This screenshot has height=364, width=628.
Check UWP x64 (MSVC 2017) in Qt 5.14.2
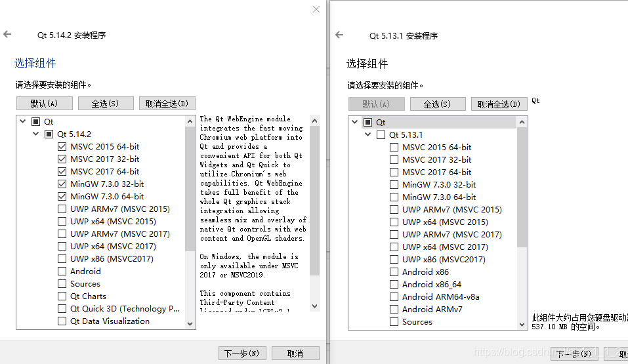tap(62, 246)
